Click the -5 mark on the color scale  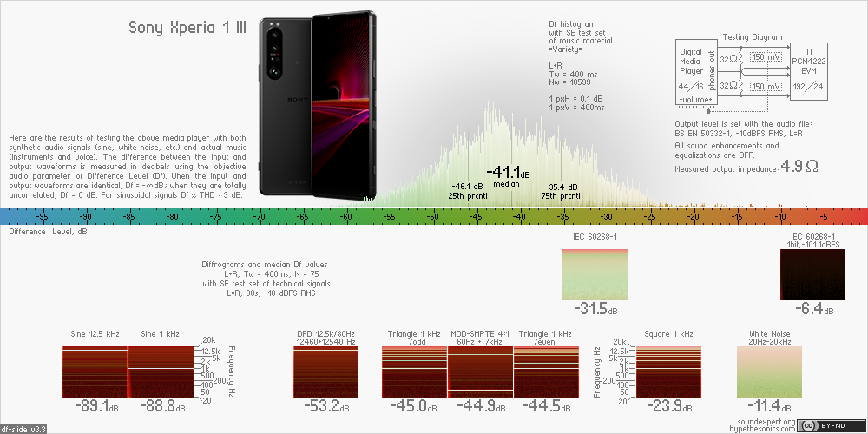pos(825,216)
